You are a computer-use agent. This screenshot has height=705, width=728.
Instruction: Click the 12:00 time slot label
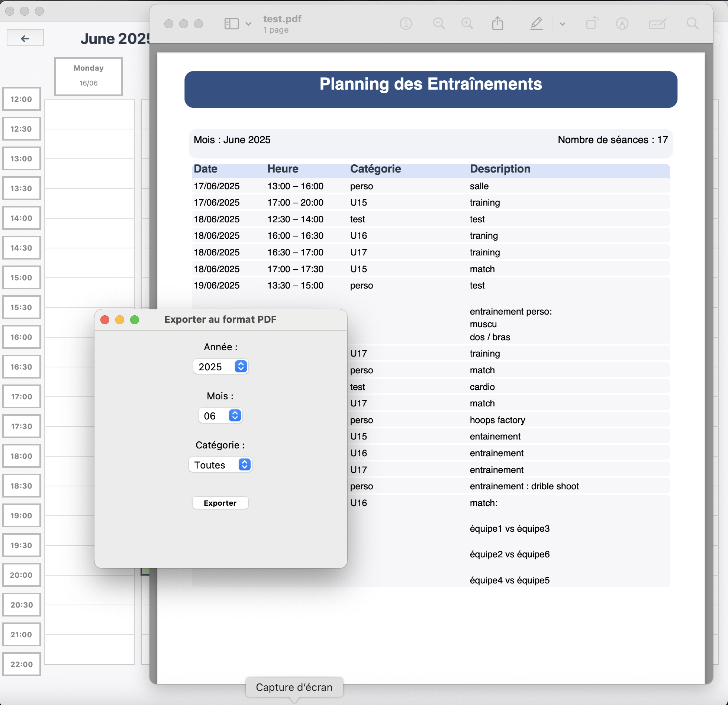pyautogui.click(x=21, y=99)
